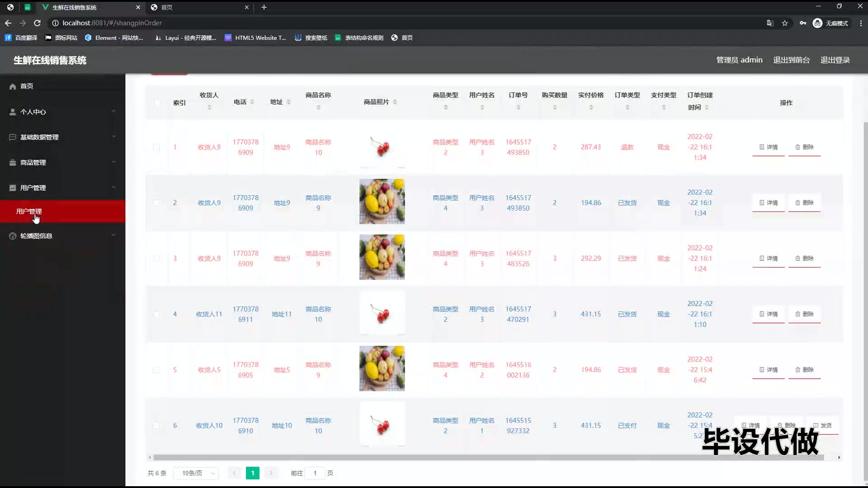Check the checkbox for row 4
Screen dimensions: 868x488
coord(156,314)
